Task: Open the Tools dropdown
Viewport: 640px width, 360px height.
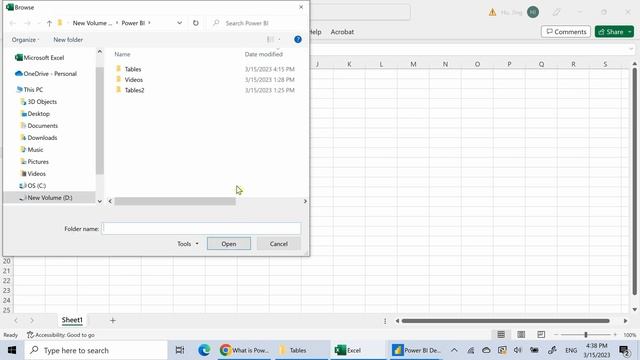Action: click(188, 244)
